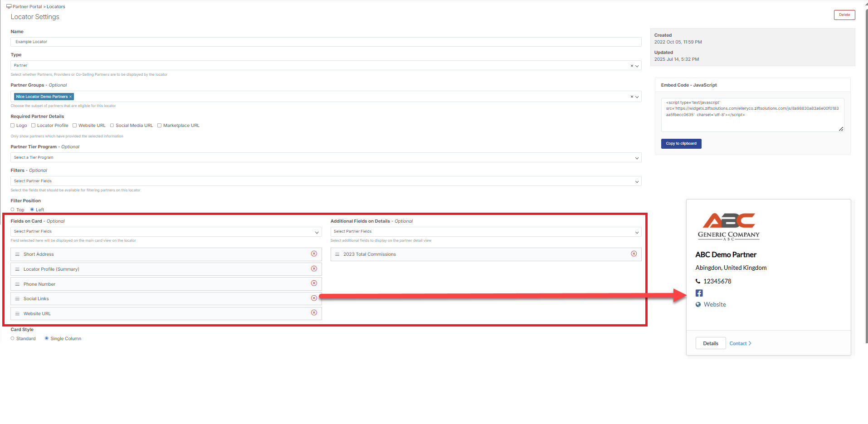Go to Locators breadcrumb
Image resolution: width=868 pixels, height=424 pixels.
[56, 7]
